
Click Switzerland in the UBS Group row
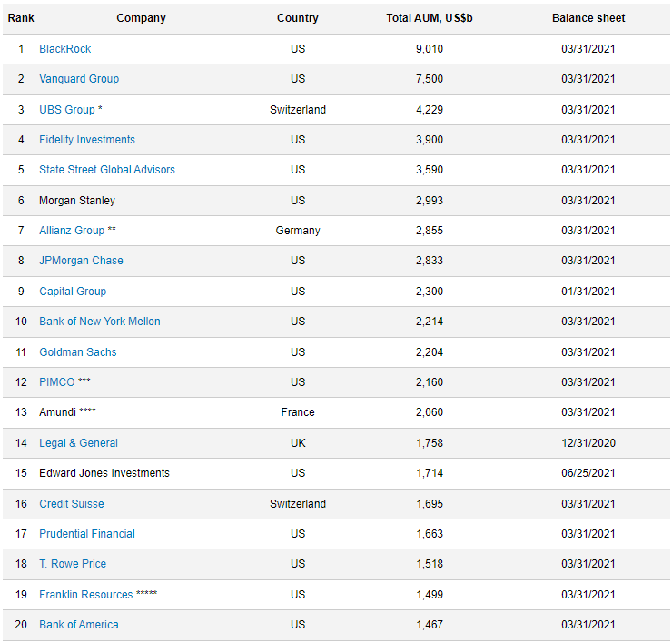[298, 110]
